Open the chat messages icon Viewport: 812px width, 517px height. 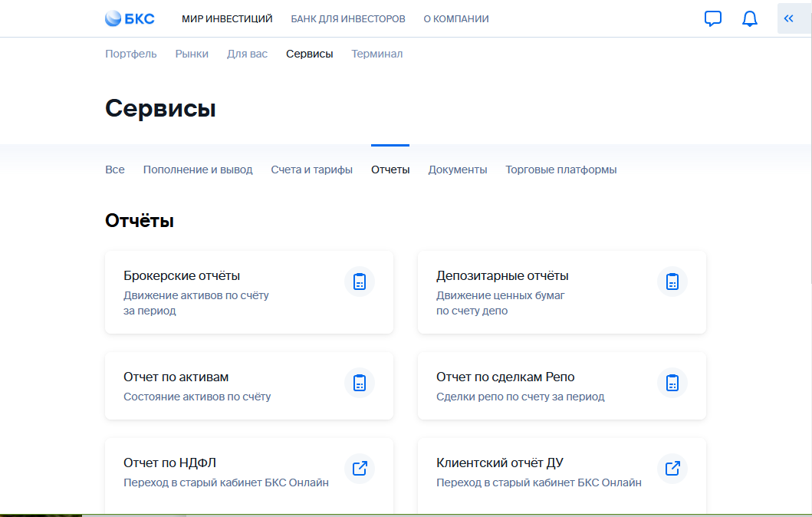pyautogui.click(x=713, y=18)
